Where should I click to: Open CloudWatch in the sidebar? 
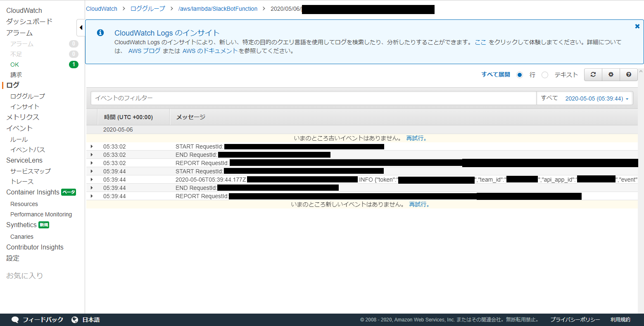(x=24, y=10)
